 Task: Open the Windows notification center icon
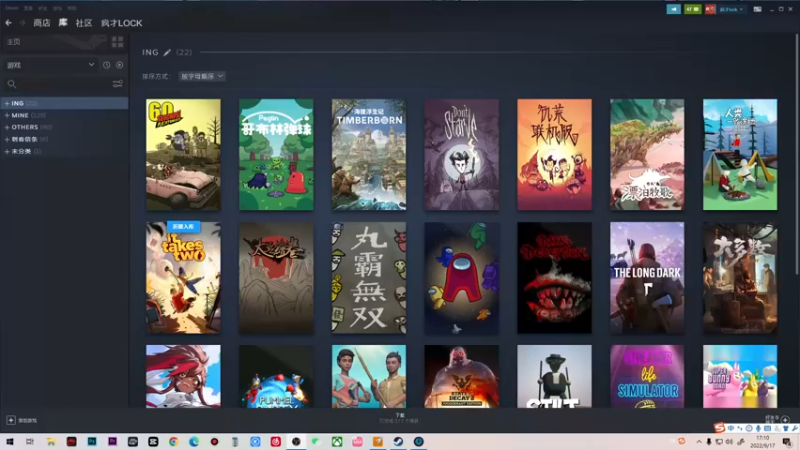[x=788, y=441]
